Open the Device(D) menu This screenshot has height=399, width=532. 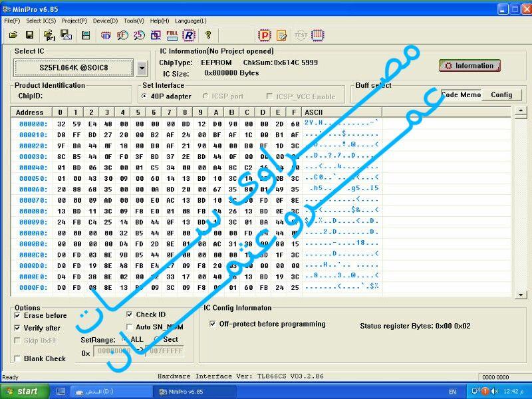click(x=106, y=21)
